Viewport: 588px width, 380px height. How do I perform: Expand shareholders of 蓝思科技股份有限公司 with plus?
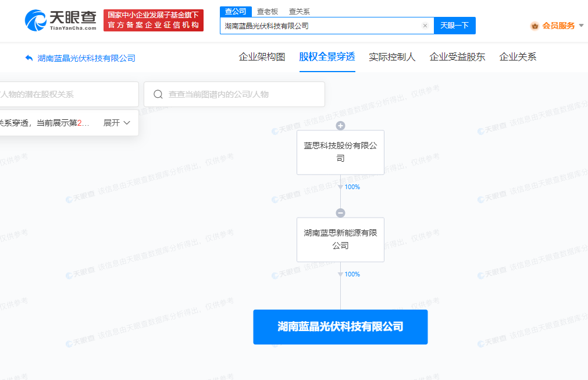[x=340, y=126]
